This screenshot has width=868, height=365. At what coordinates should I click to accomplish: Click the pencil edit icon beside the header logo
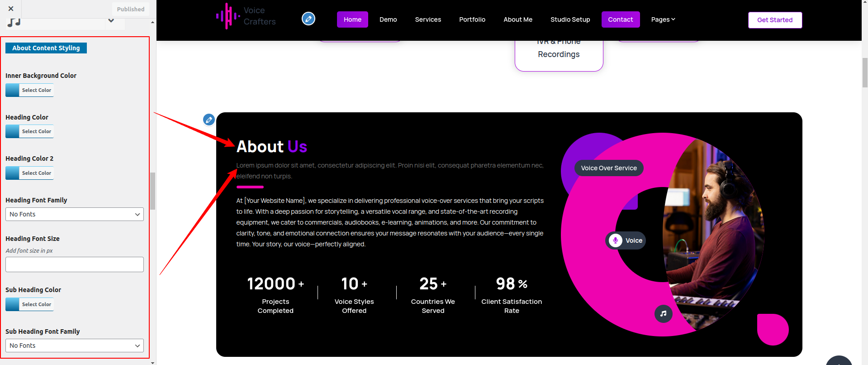308,19
